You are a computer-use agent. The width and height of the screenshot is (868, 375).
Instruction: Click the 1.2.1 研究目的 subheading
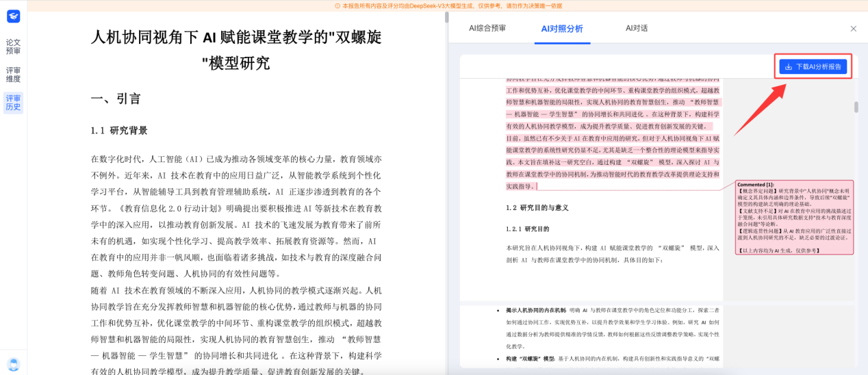(527, 229)
